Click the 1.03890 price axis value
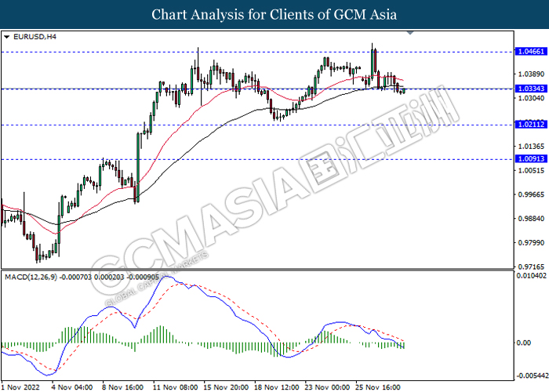Viewport: 549px width, 392px height. (x=531, y=74)
